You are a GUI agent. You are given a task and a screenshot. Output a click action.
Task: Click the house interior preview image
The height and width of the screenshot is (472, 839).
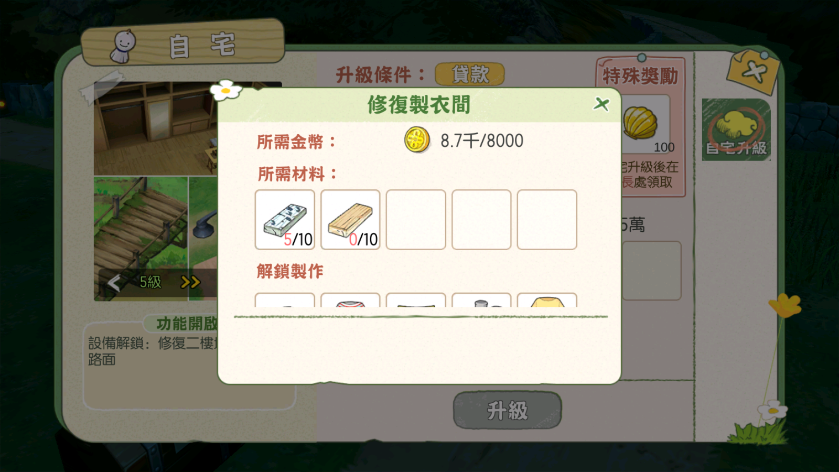pyautogui.click(x=156, y=128)
